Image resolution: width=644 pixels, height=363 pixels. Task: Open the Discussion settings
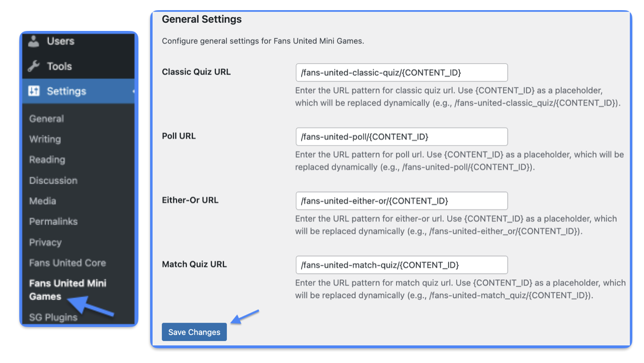tap(53, 180)
